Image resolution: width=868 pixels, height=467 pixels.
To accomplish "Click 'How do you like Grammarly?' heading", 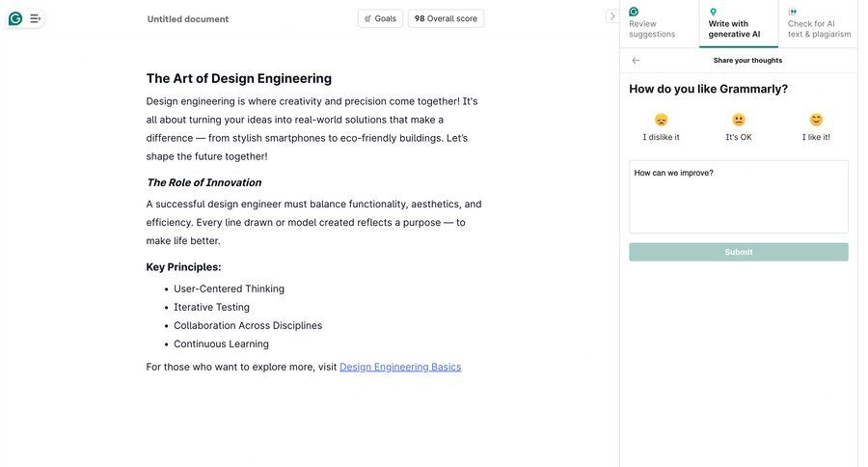I will [708, 89].
